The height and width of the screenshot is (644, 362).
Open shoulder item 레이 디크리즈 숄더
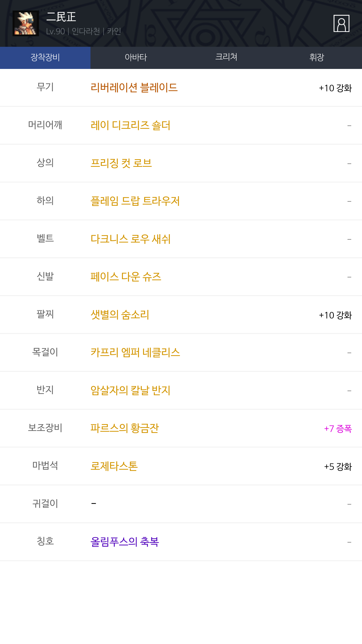[x=130, y=126]
